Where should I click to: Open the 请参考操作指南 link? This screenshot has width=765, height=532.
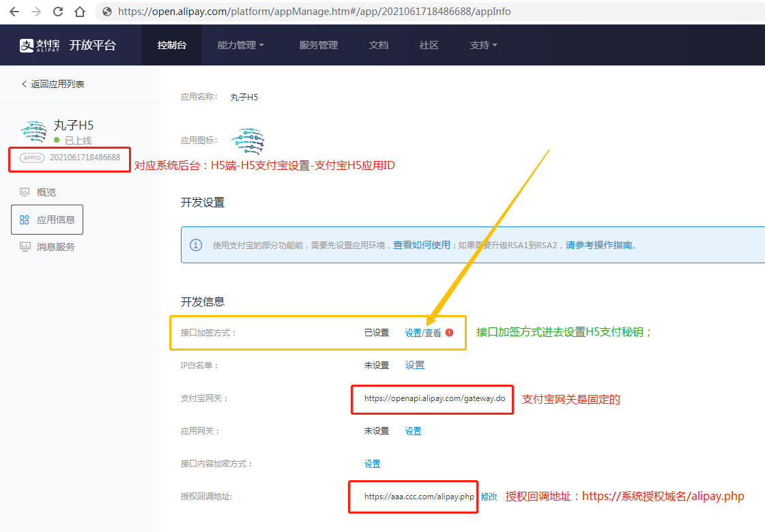(x=598, y=245)
